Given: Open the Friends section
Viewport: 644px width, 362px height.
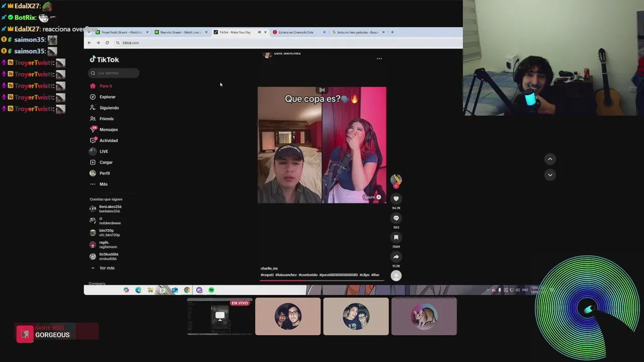Looking at the screenshot, I should coord(102,119).
